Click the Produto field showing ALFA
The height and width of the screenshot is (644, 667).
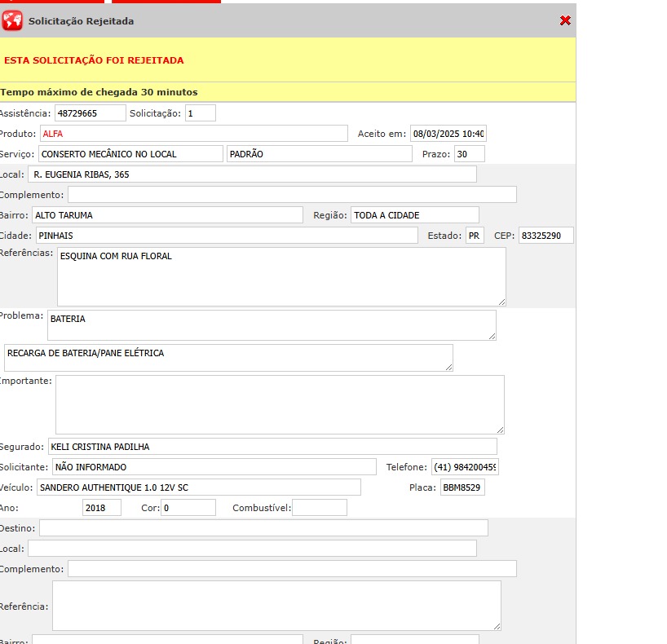tap(193, 134)
